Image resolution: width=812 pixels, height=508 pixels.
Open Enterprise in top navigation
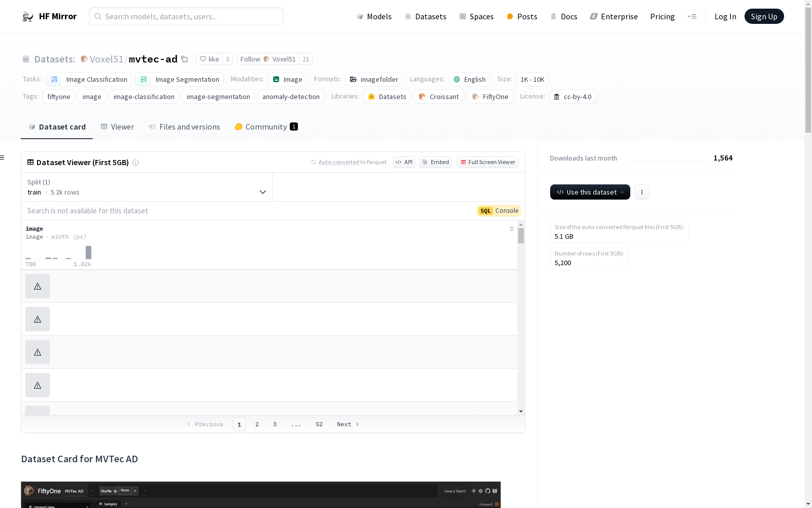[x=614, y=17]
